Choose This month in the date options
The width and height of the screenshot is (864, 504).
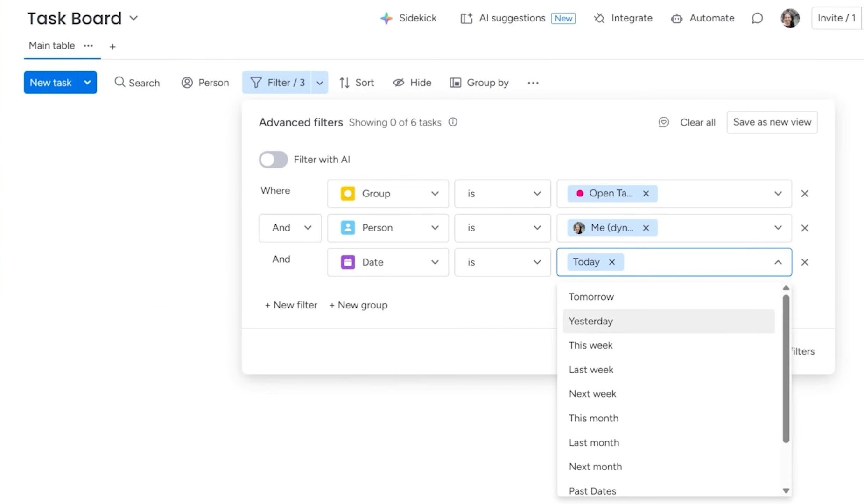pos(593,418)
